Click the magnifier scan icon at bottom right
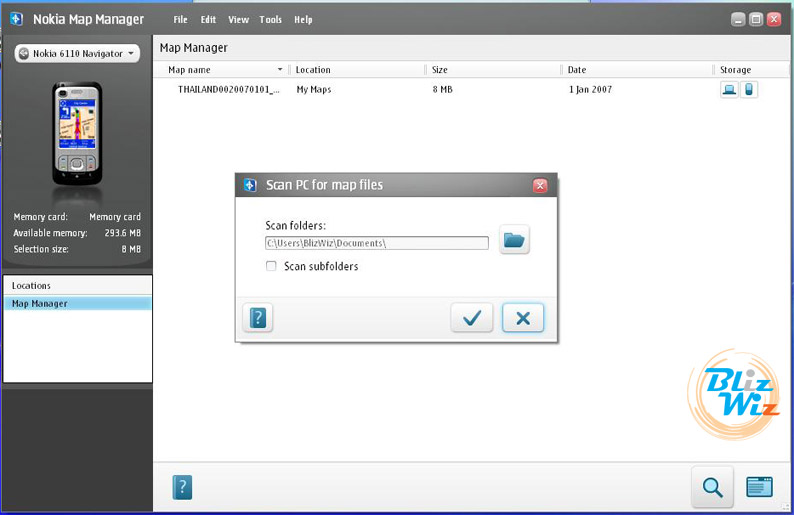 [712, 487]
